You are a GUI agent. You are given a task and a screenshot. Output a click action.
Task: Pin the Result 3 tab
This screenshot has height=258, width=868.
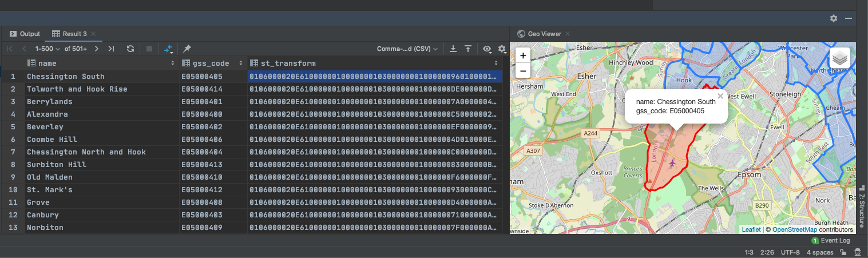pos(187,49)
